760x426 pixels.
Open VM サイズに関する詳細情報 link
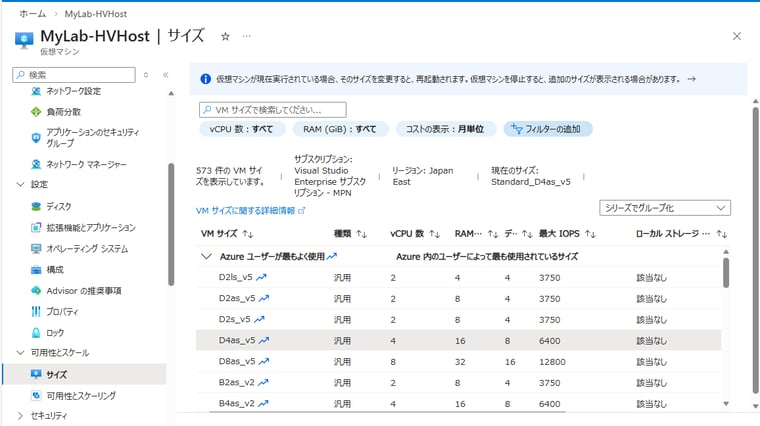[x=251, y=210]
